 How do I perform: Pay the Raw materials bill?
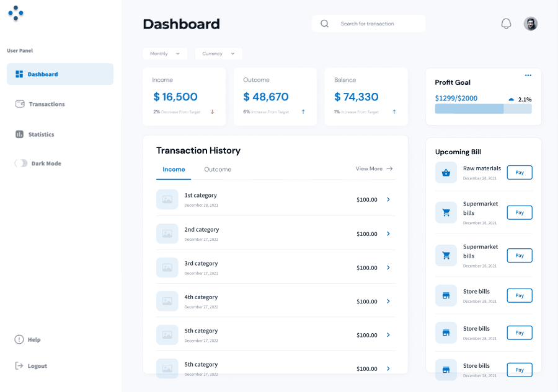(x=520, y=172)
